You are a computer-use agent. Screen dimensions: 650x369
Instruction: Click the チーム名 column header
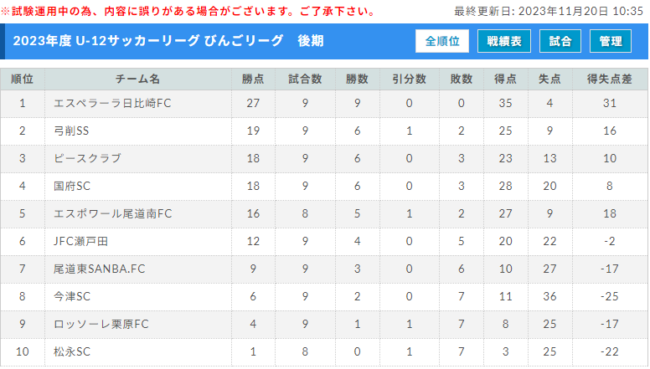(x=138, y=79)
